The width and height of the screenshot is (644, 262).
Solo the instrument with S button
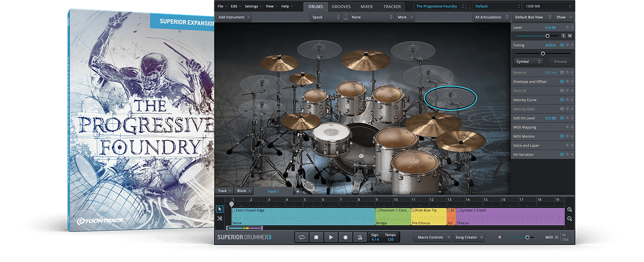(x=563, y=36)
